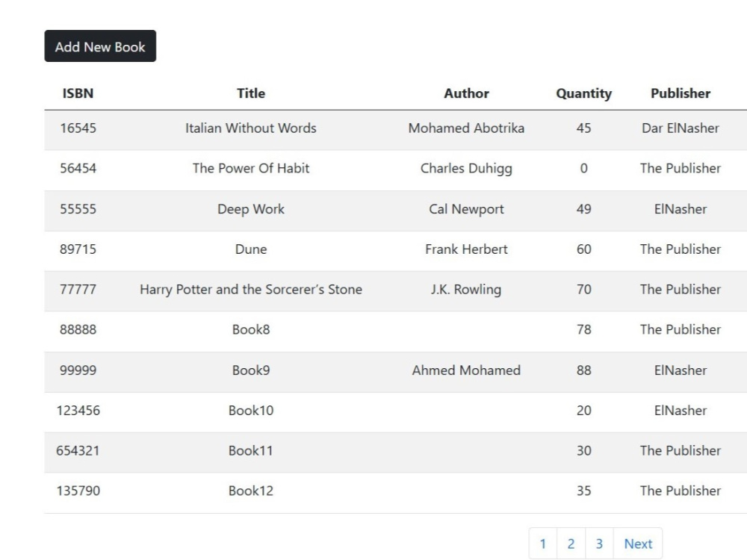Click ElNasher publisher in Deep Work row
Image resolution: width=747 pixels, height=560 pixels.
click(681, 209)
